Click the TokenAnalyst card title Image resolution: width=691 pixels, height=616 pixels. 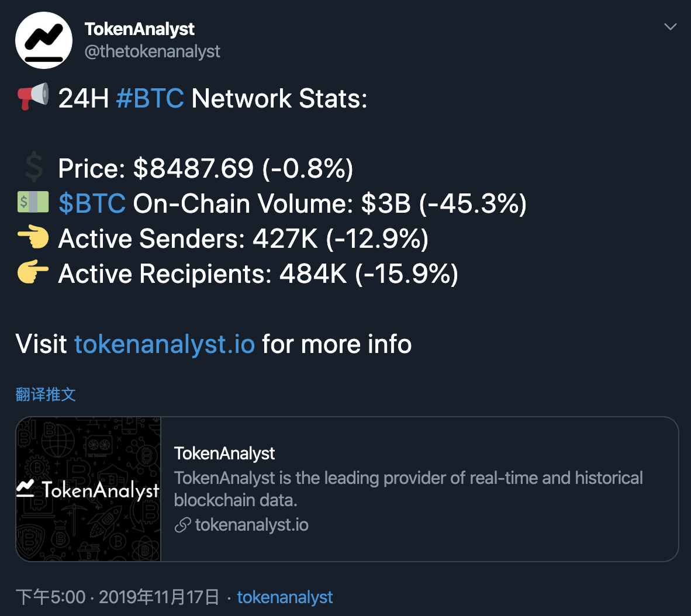coord(224,454)
